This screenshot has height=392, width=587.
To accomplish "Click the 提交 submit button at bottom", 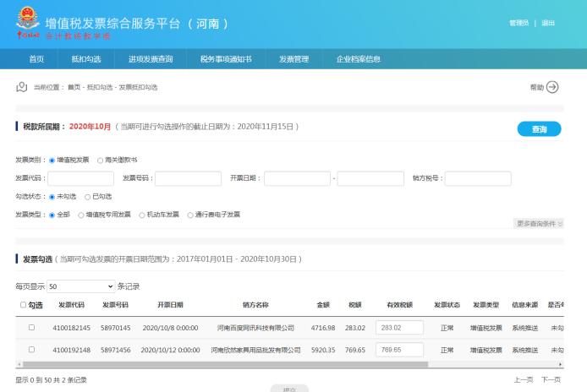I will pos(289,389).
